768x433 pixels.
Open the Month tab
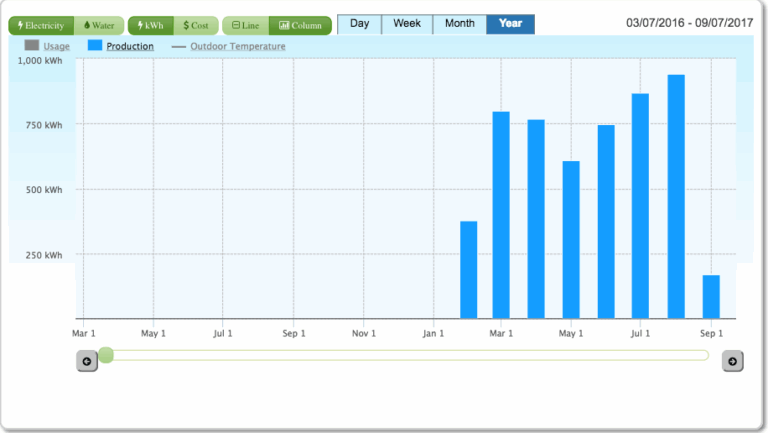[460, 24]
